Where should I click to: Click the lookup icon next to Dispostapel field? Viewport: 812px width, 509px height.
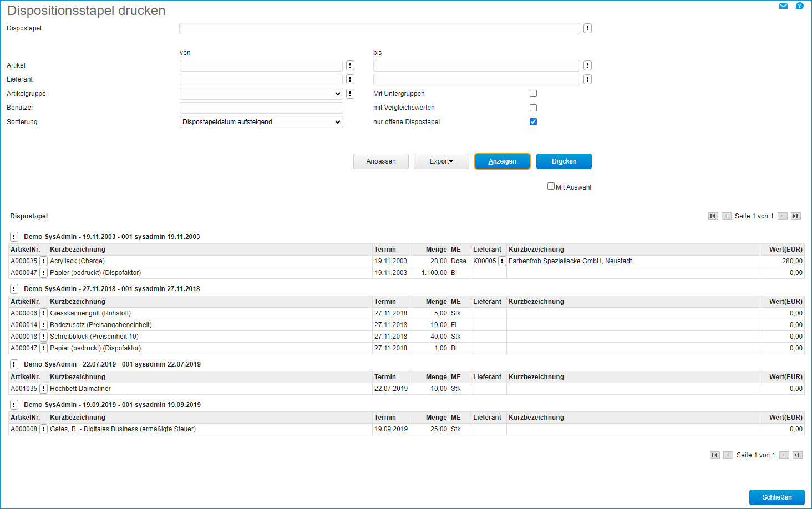pos(587,28)
